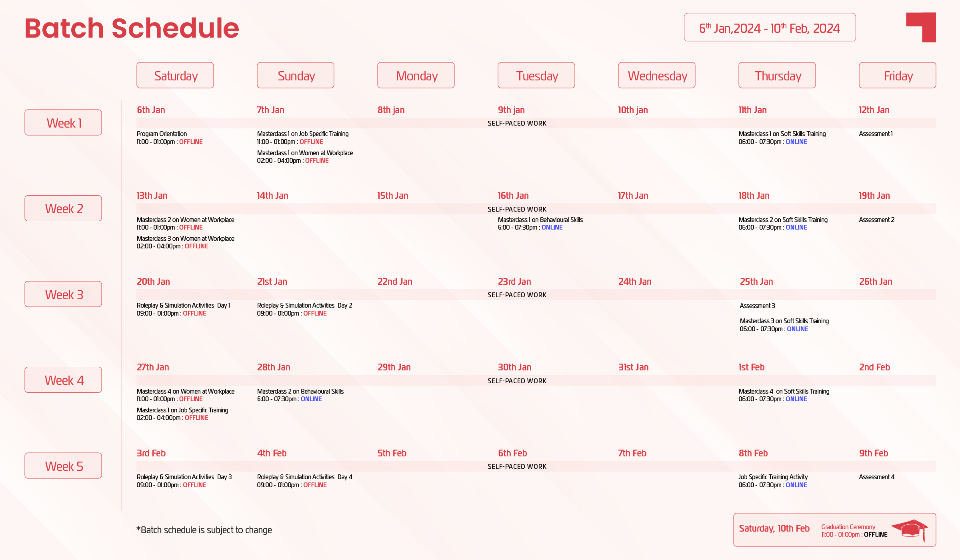Screen dimensions: 960x560
Task: Click the Graduation Ceremony details text
Action: coord(854,531)
